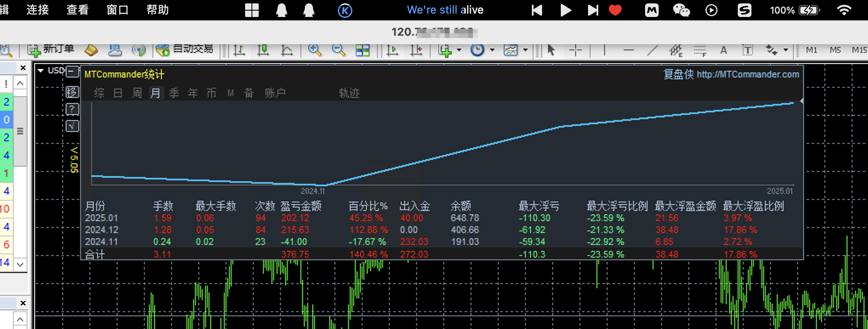
Task: Open the arrows objects dropdown arrow
Action: (x=786, y=50)
